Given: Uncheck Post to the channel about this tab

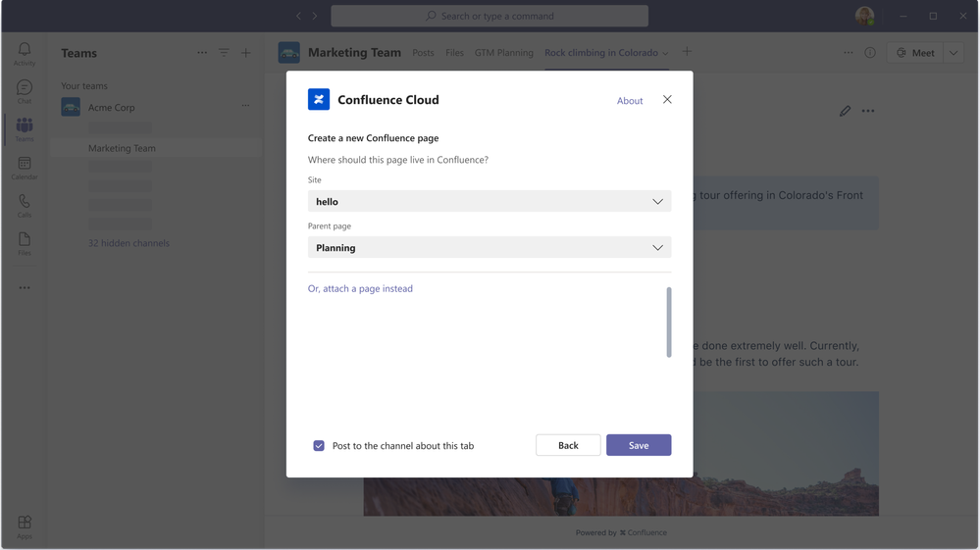Looking at the screenshot, I should pyautogui.click(x=319, y=446).
